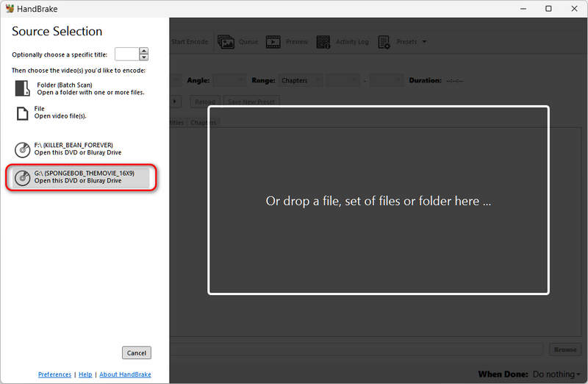Cancel the source selection
Image resolution: width=588 pixels, height=384 pixels.
[x=137, y=353]
